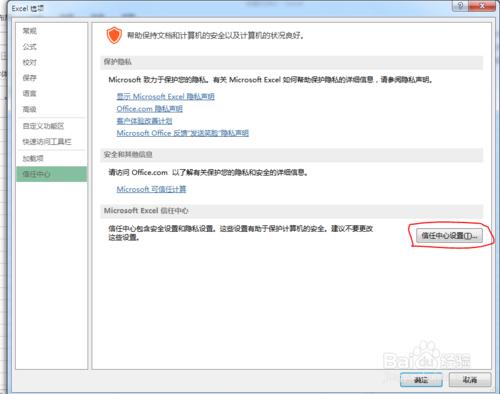Click the Microsoft Excel 信任中心 section header
This screenshot has height=394, width=500.
292,211
